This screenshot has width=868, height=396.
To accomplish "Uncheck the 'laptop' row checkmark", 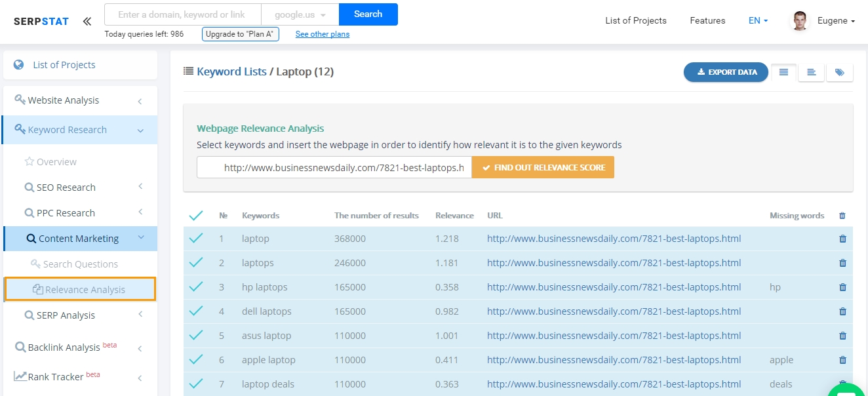I will click(196, 239).
